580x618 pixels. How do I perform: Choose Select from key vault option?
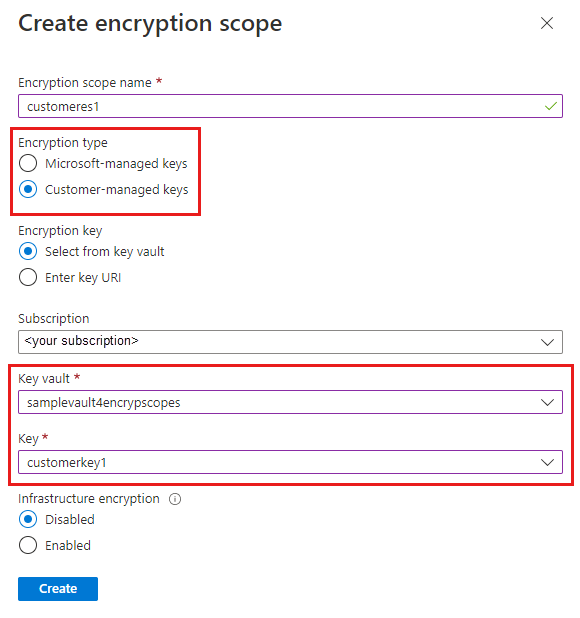click(28, 251)
